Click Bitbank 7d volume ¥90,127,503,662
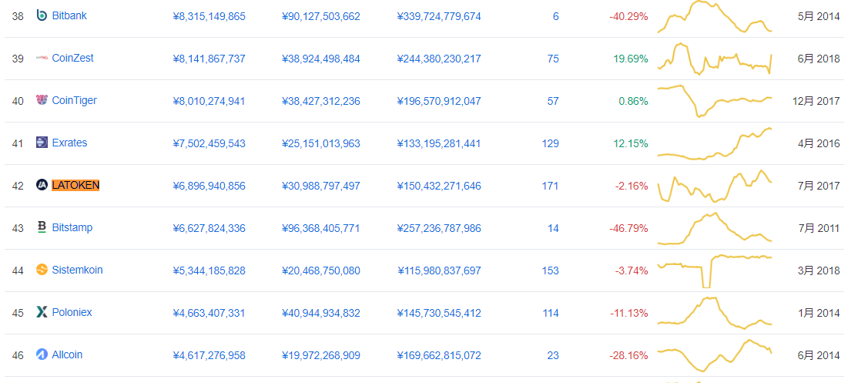This screenshot has width=868, height=383. (x=321, y=17)
